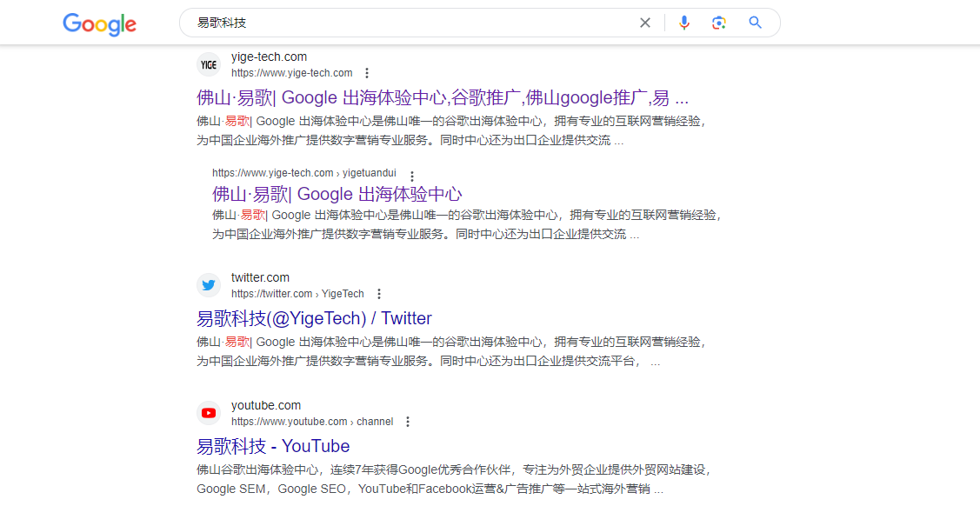Click the YouTube favicon icon

pos(209,413)
